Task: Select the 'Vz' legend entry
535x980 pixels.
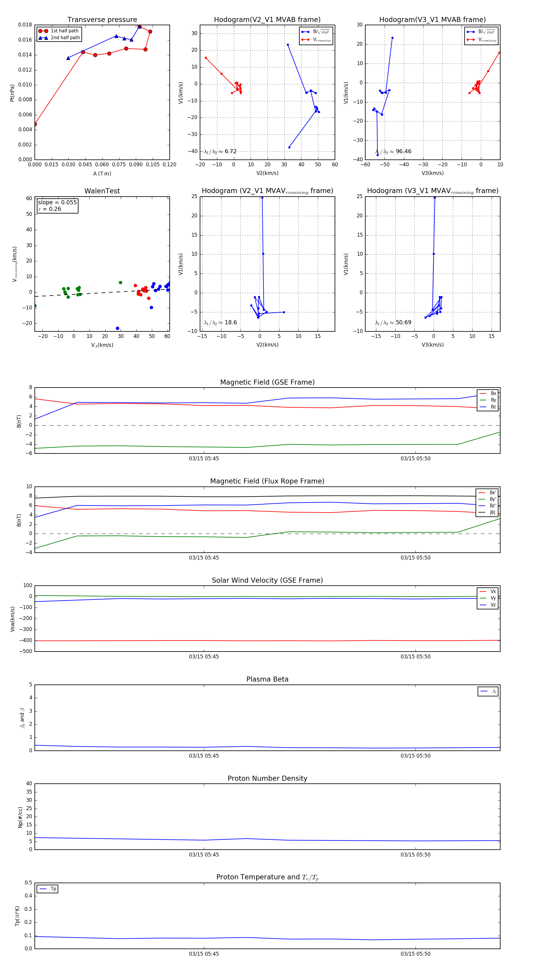Action: [488, 605]
